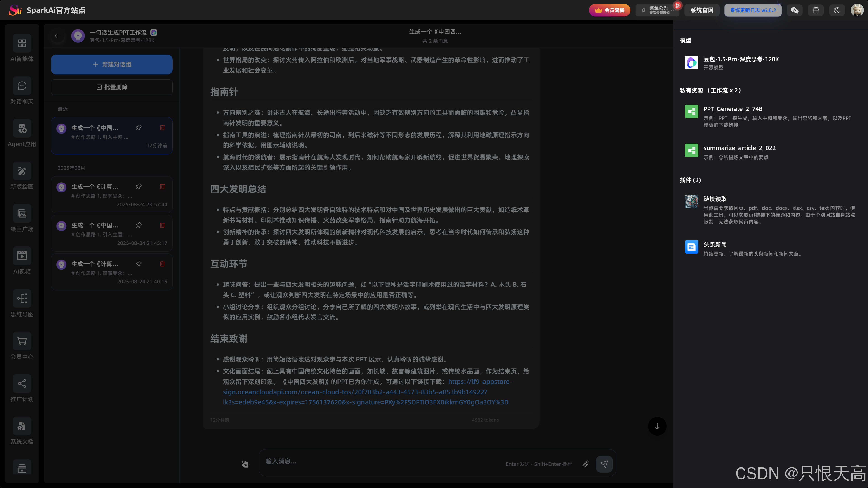Open the 绘画广场 gallery
The image size is (868, 488).
point(22,218)
